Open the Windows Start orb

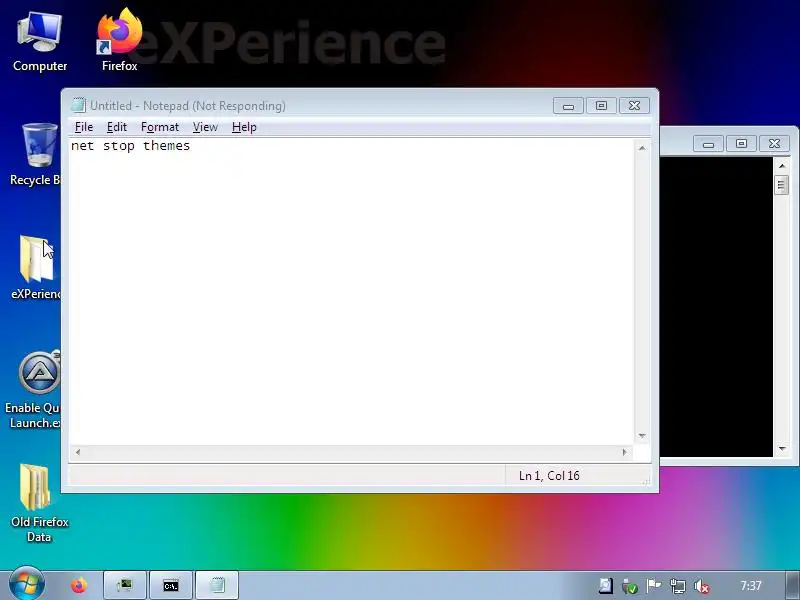[27, 584]
